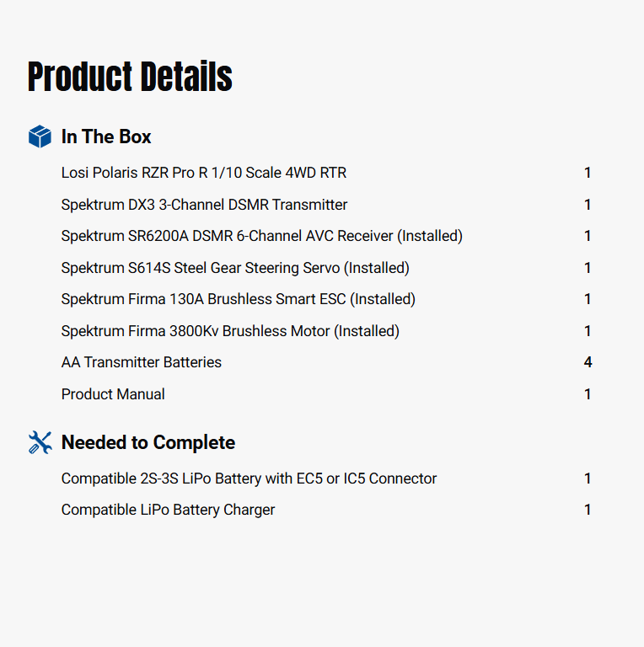The width and height of the screenshot is (644, 647).
Task: Select the Needed to Complete heading
Action: [x=148, y=442]
